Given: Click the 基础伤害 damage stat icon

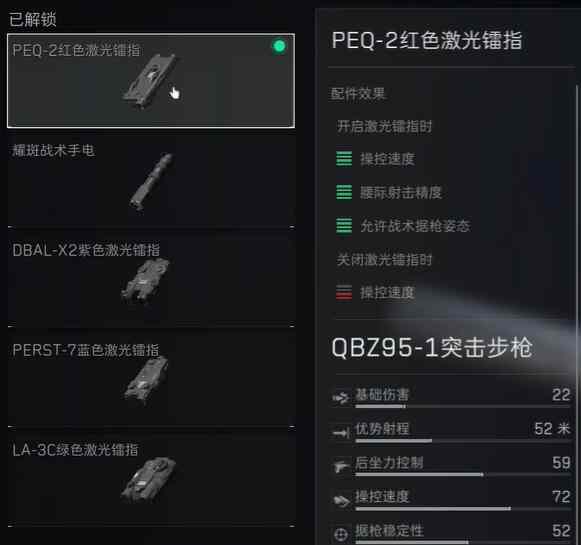Looking at the screenshot, I should tap(341, 398).
